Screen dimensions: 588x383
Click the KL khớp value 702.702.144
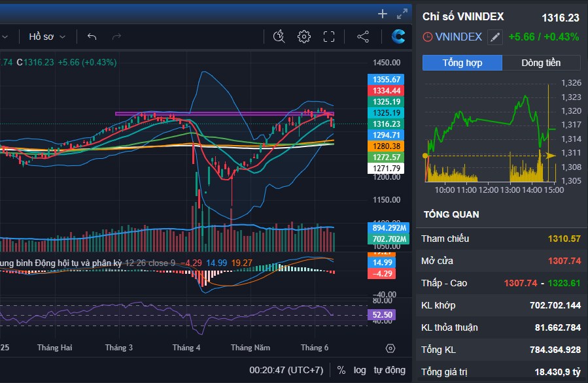click(x=555, y=305)
